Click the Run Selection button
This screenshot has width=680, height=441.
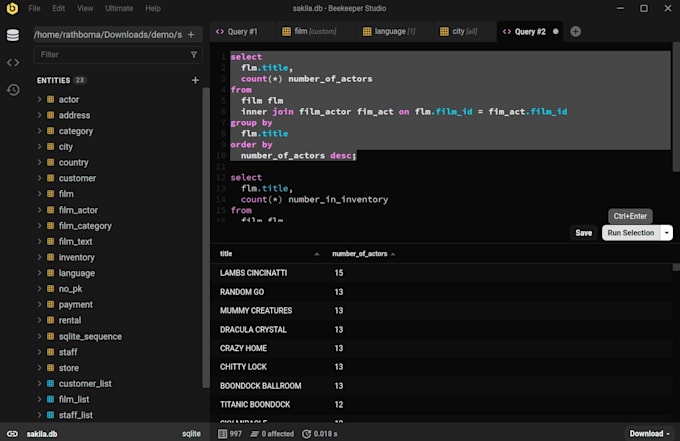pos(631,233)
